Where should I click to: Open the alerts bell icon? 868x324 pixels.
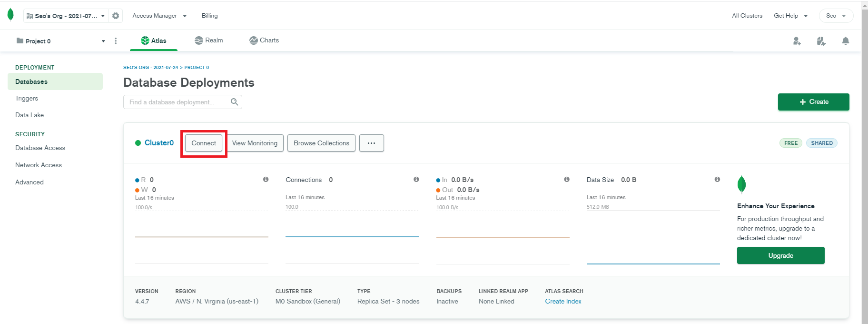pos(845,41)
